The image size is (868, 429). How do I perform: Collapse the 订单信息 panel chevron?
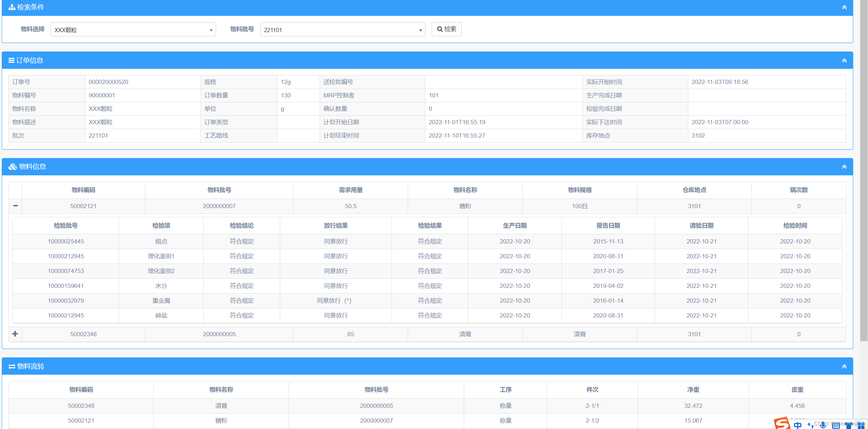844,61
